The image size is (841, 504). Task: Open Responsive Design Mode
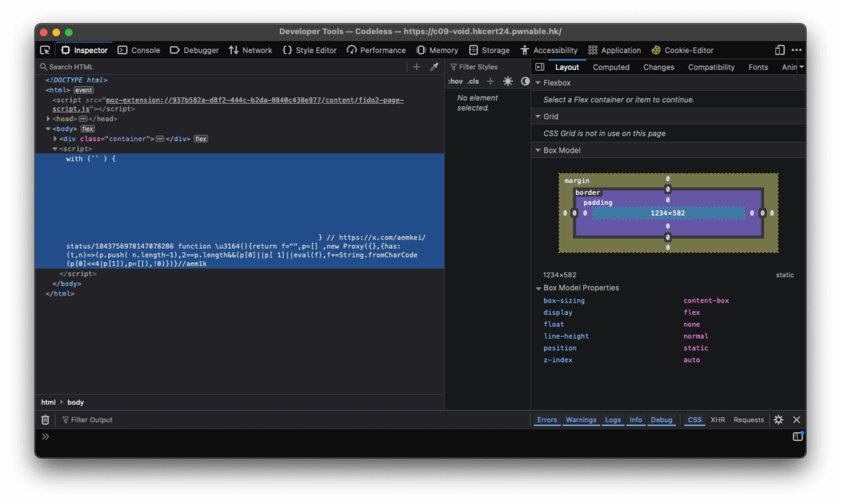[x=780, y=50]
